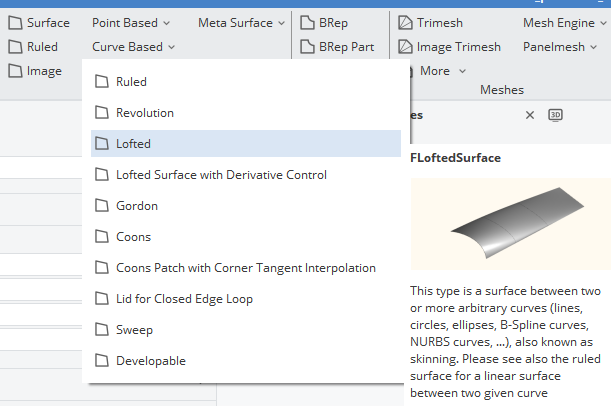Click the Ruled icon in the ribbon
Viewport: 611px width, 406px height.
pos(16,47)
